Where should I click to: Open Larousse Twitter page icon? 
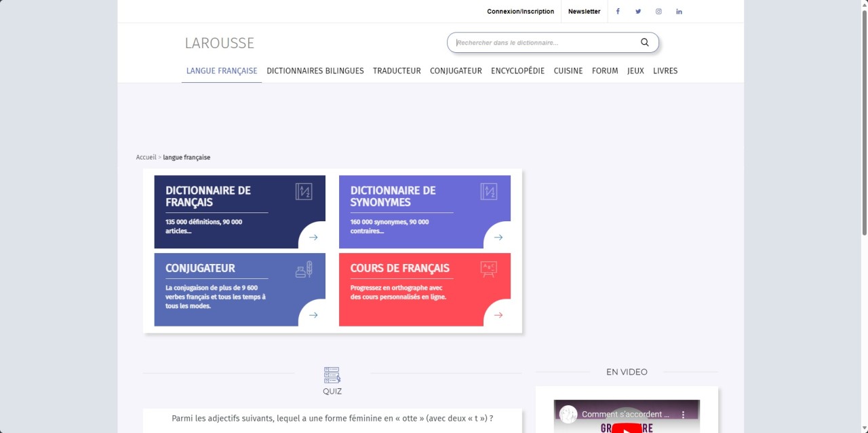click(638, 12)
